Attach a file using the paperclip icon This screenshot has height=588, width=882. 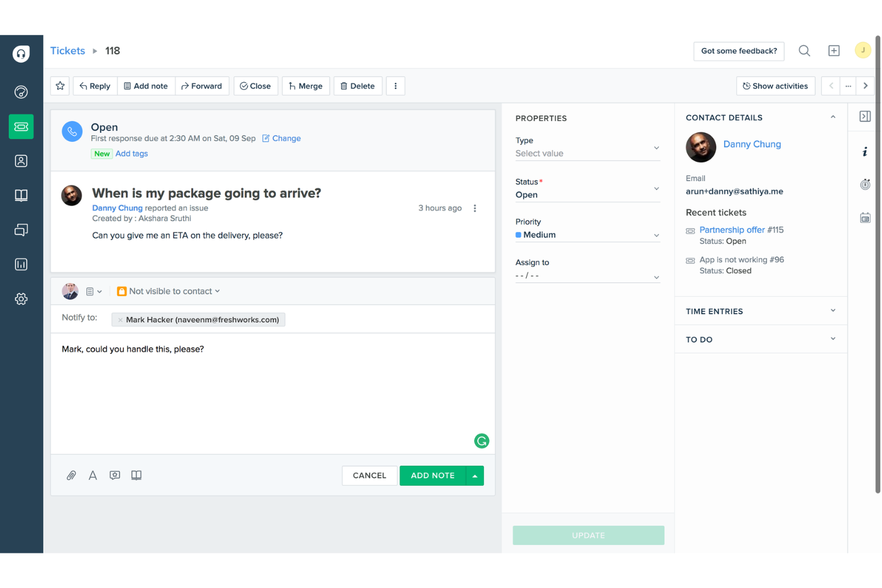point(71,475)
